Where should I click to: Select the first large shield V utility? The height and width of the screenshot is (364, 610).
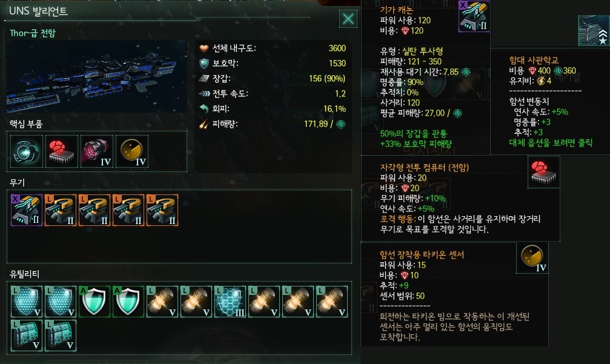click(27, 302)
